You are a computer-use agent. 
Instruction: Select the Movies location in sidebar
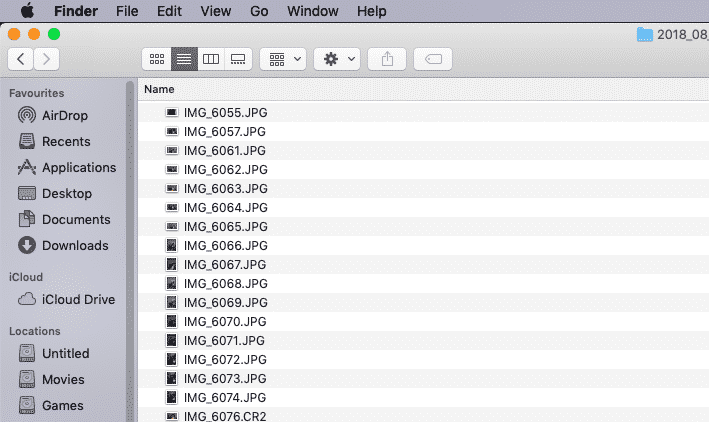pos(63,379)
